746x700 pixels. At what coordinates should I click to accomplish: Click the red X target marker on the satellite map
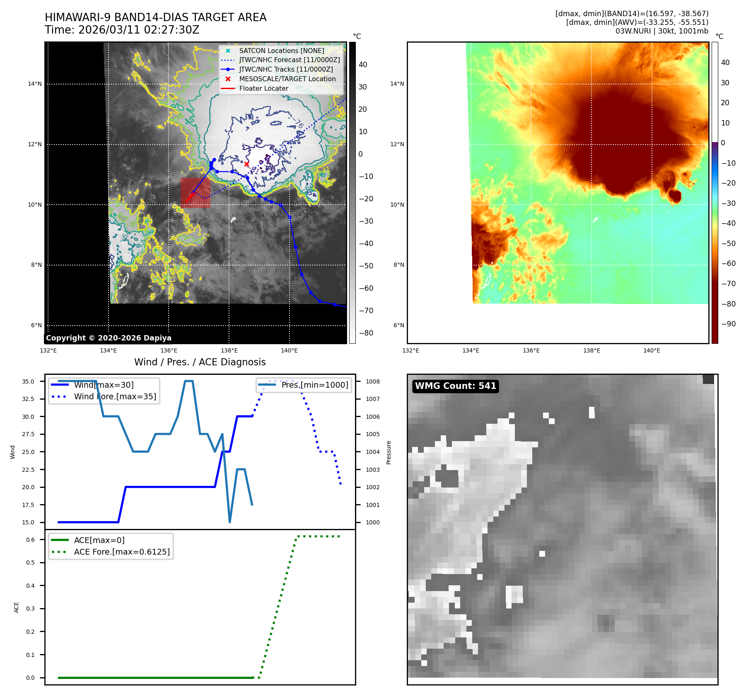246,164
